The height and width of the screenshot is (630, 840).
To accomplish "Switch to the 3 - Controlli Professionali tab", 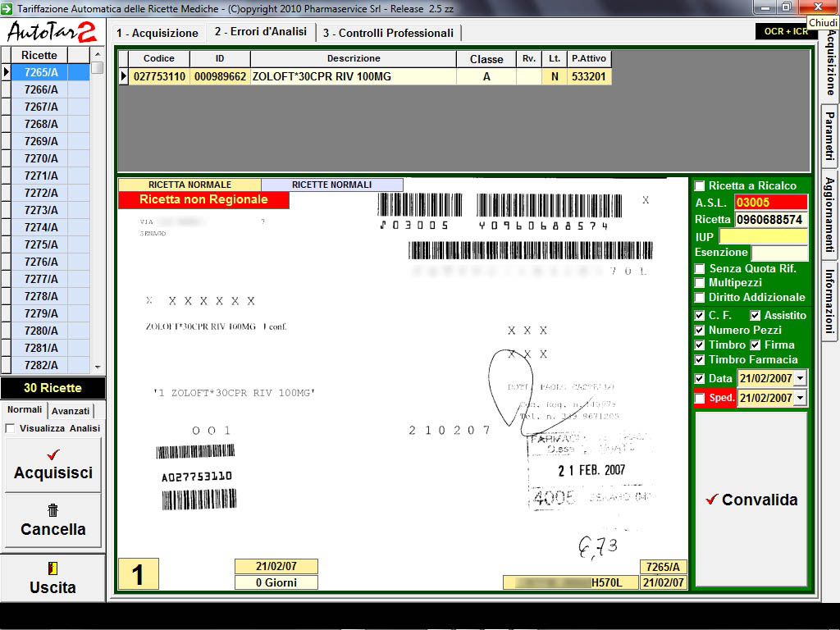I will click(x=388, y=33).
